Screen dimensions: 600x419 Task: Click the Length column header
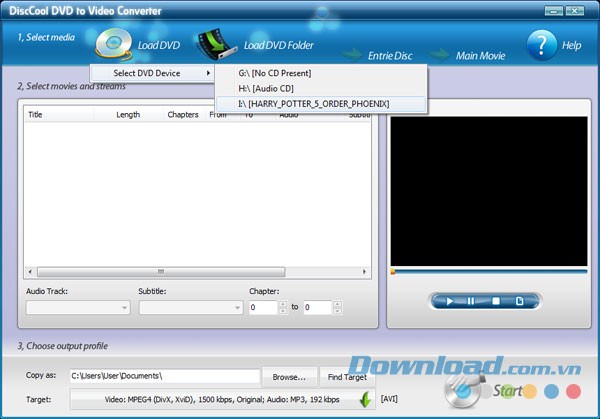tap(128, 114)
